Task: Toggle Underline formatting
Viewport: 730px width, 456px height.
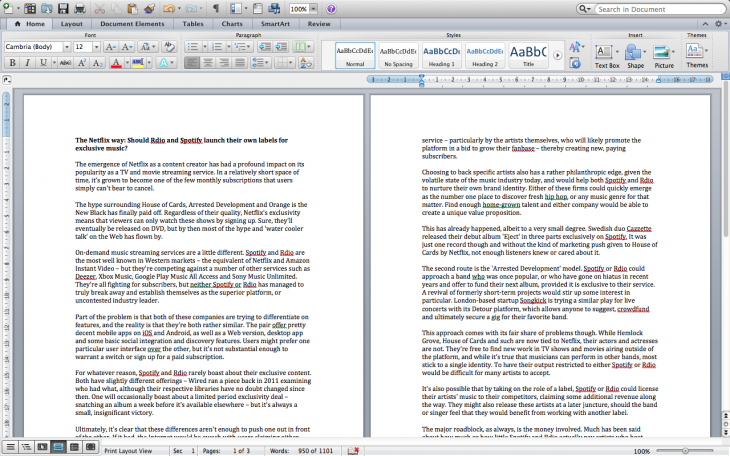Action: (43, 62)
